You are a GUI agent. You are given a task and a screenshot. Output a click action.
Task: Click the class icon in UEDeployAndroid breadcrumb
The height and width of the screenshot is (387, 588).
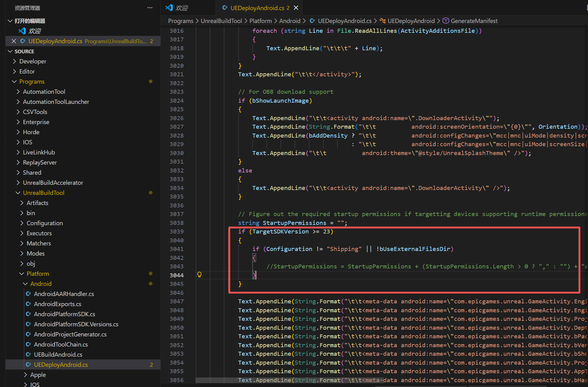point(383,21)
